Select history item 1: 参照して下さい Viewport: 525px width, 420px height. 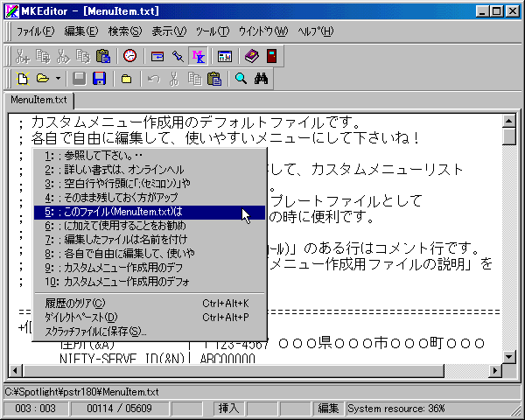(150, 156)
